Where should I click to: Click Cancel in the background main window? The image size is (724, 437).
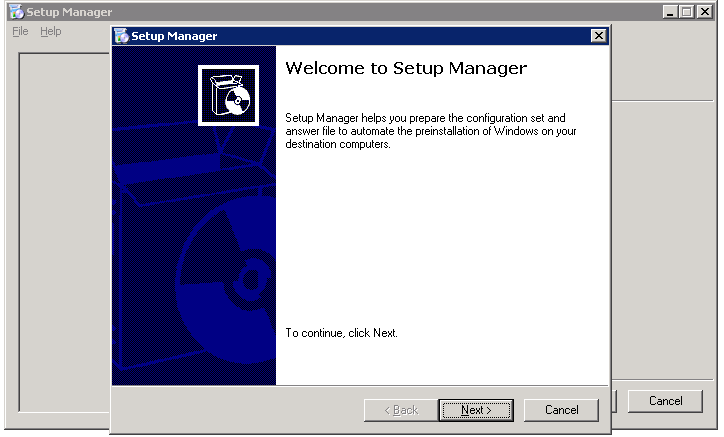click(665, 401)
